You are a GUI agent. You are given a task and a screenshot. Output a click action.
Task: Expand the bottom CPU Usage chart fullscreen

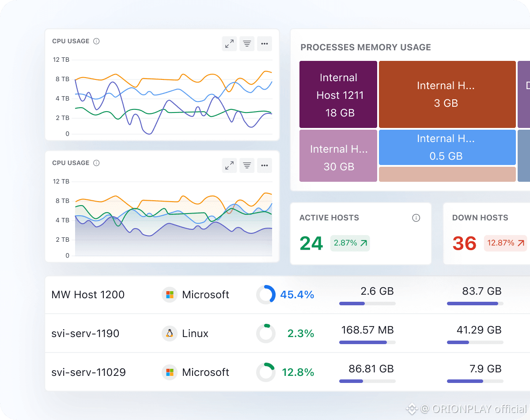click(229, 165)
